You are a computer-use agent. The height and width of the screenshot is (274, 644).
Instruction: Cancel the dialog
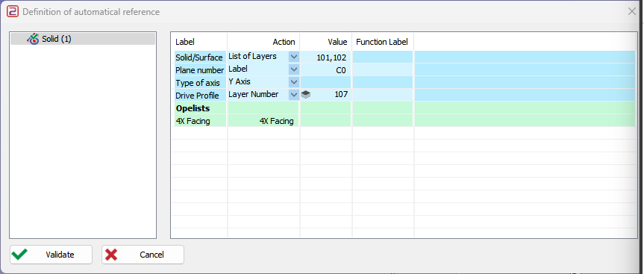143,255
